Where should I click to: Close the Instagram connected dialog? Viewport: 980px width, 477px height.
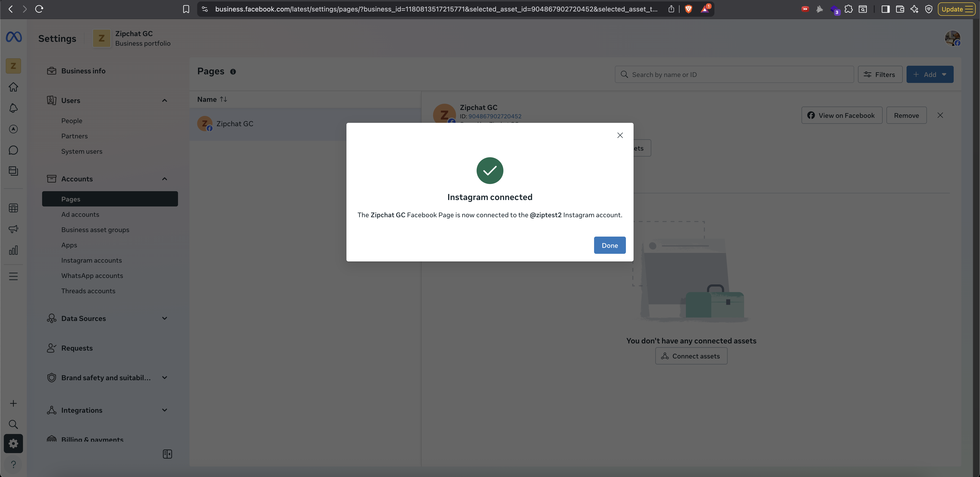click(620, 135)
